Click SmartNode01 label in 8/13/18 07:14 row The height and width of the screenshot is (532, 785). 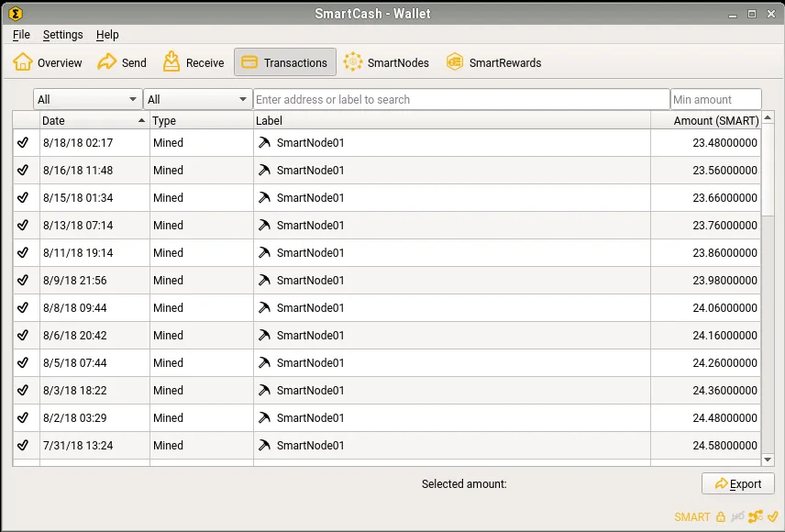[x=310, y=226]
